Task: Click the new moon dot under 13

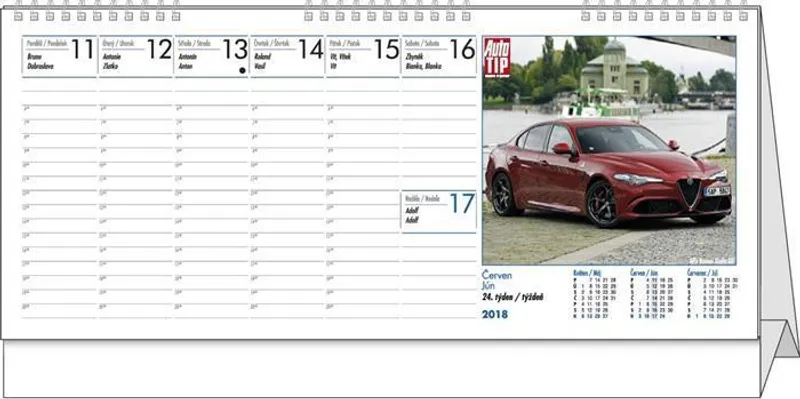Action: click(242, 70)
